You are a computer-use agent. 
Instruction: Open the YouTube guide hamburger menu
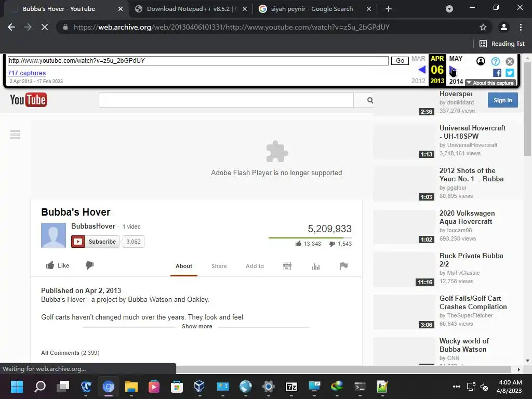[x=15, y=135]
